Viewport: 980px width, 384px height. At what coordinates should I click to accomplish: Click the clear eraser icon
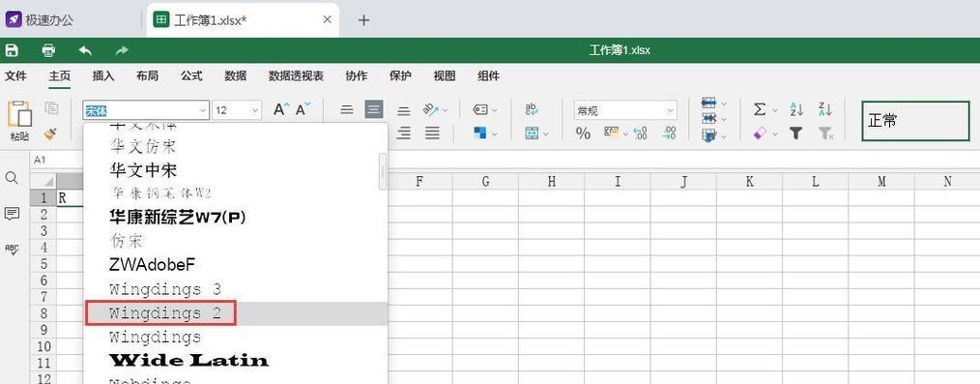tap(760, 133)
